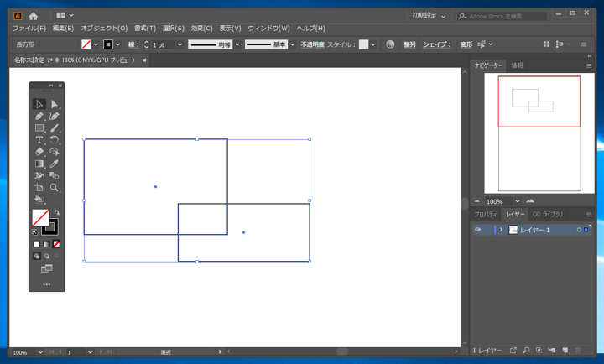Toggle レイヤー 1 target circle
Image resolution: width=604 pixels, height=364 pixels.
(579, 230)
